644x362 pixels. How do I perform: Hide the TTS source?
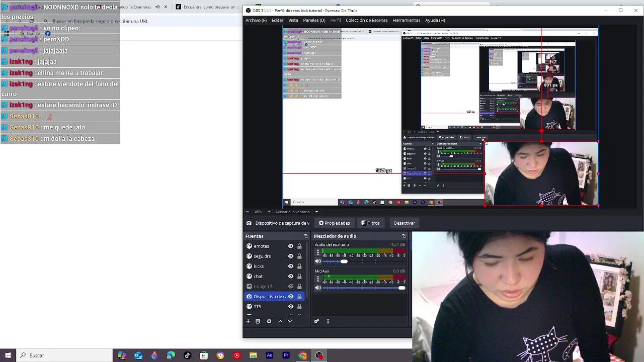point(290,307)
